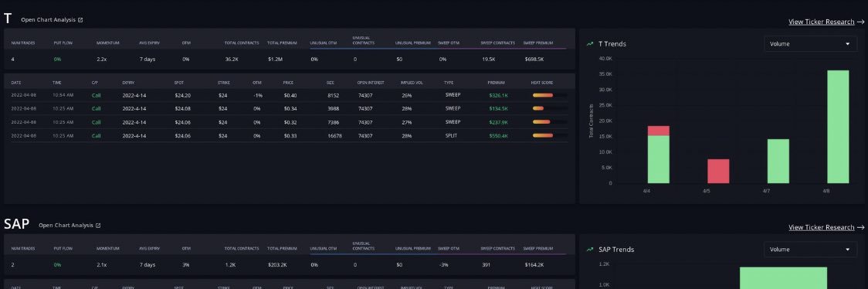Follow View Ticker Research link for T
The height and width of the screenshot is (289, 868).
(x=826, y=22)
